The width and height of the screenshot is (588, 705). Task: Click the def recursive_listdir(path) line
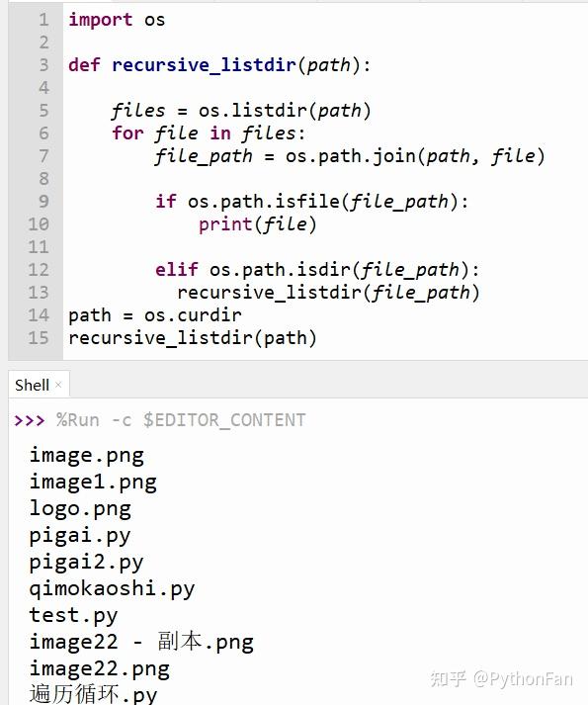pos(219,65)
